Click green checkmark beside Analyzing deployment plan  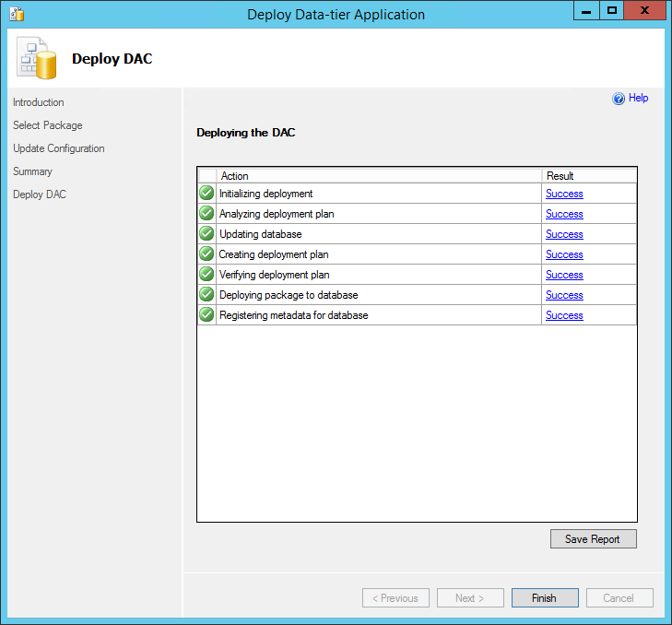coord(206,214)
